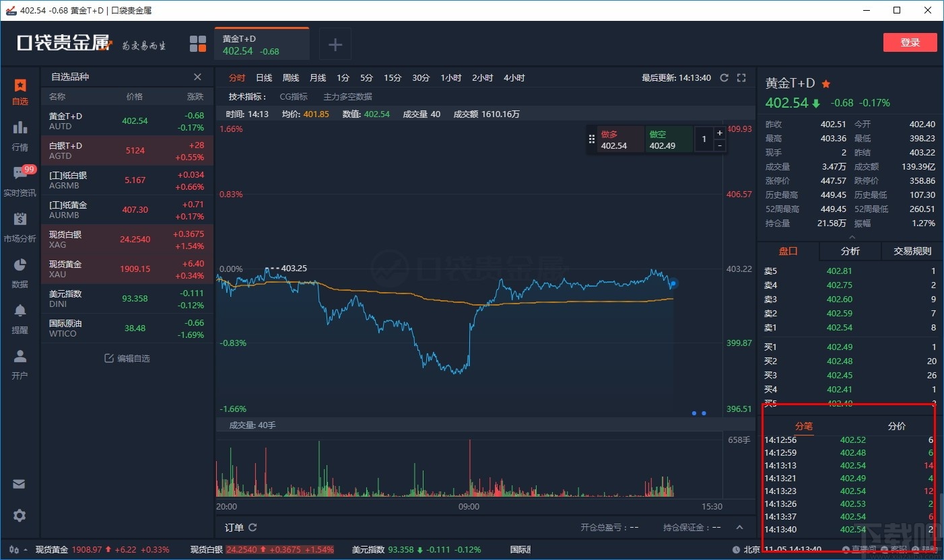Collapse the 持仓保证金 panel chevron
The height and width of the screenshot is (560, 944).
pyautogui.click(x=740, y=527)
